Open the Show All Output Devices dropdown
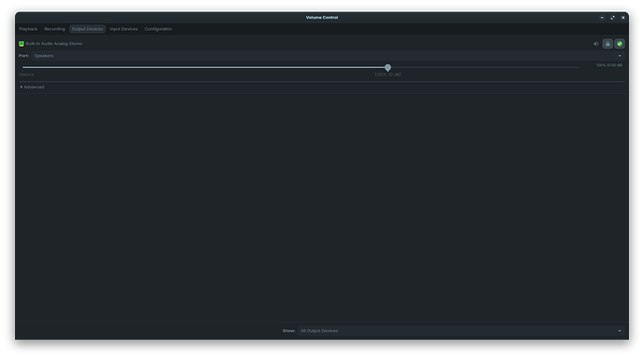The height and width of the screenshot is (358, 644). (461, 331)
